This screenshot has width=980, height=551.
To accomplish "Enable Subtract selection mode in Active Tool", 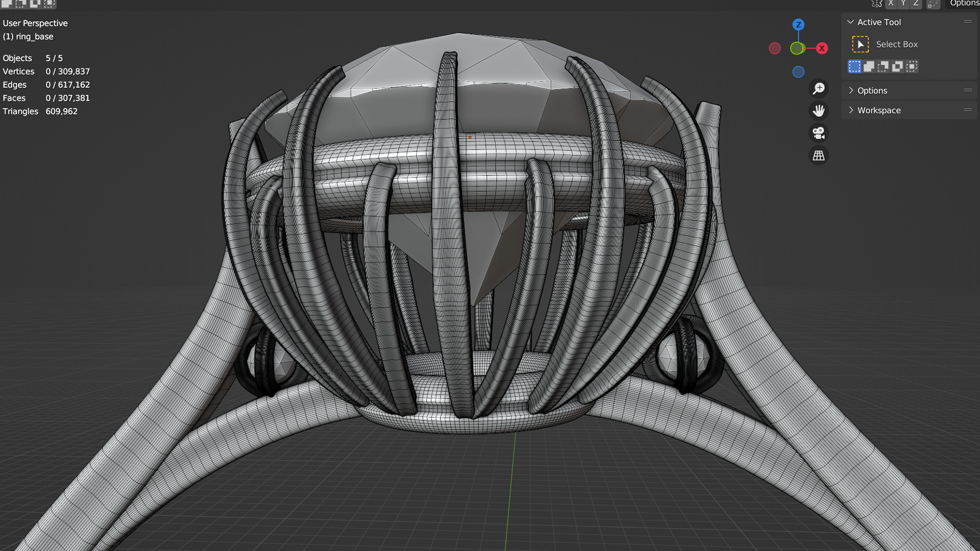I will (883, 66).
